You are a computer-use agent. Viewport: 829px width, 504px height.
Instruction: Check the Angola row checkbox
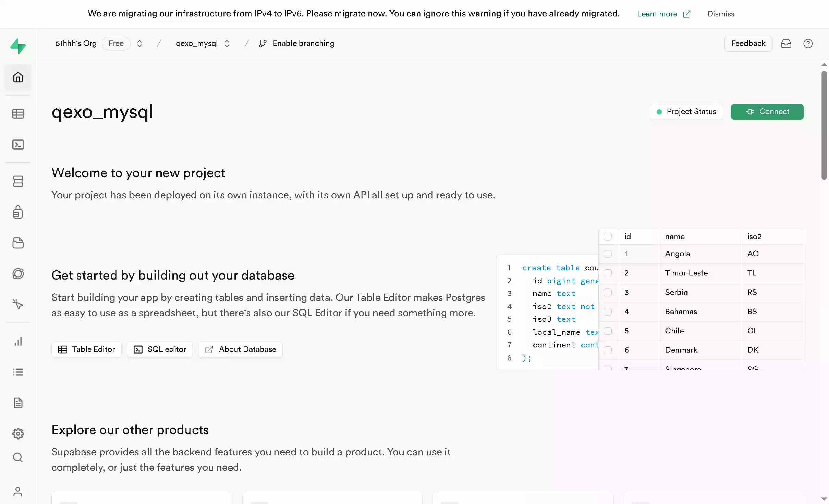(x=608, y=254)
